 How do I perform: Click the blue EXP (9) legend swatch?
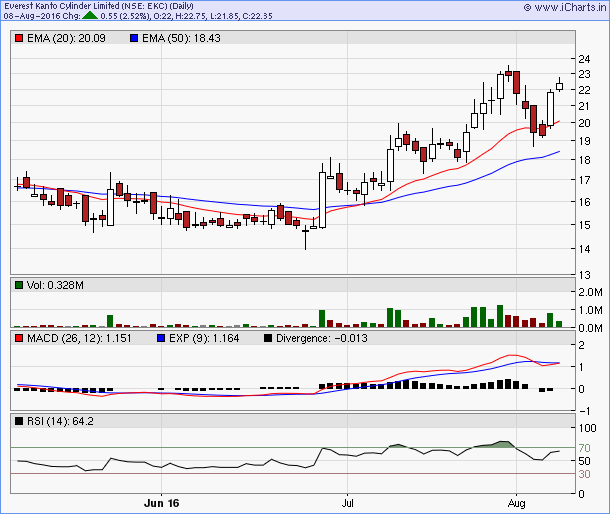[x=161, y=338]
